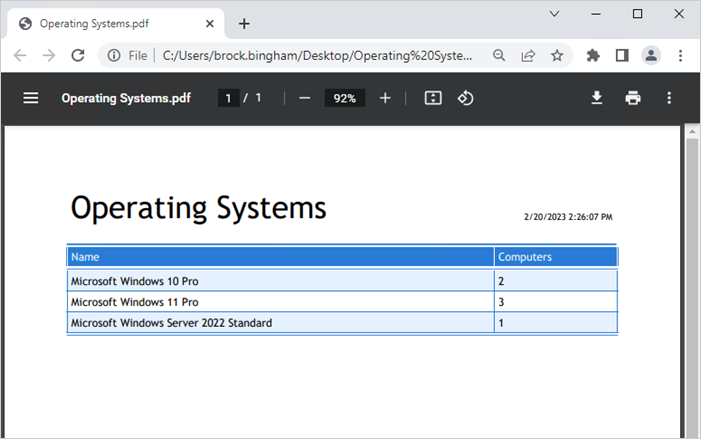The image size is (701, 439).
Task: Click the Operating Systems heading
Action: [198, 208]
